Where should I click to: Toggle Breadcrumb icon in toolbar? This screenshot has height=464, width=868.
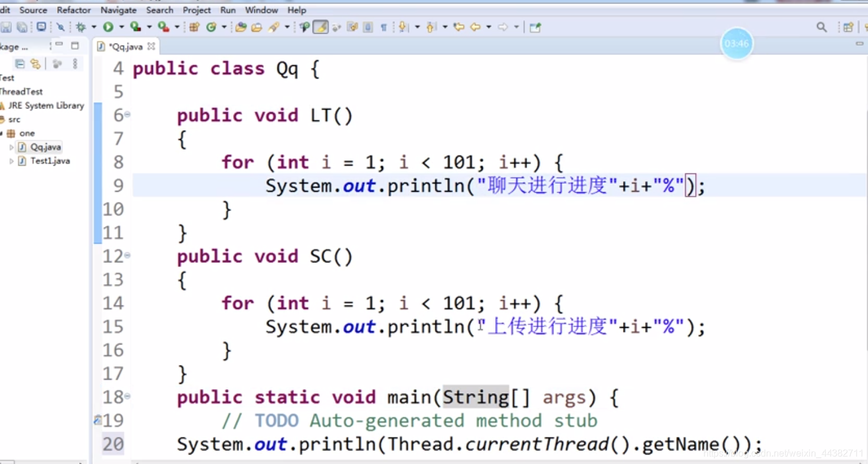[304, 27]
